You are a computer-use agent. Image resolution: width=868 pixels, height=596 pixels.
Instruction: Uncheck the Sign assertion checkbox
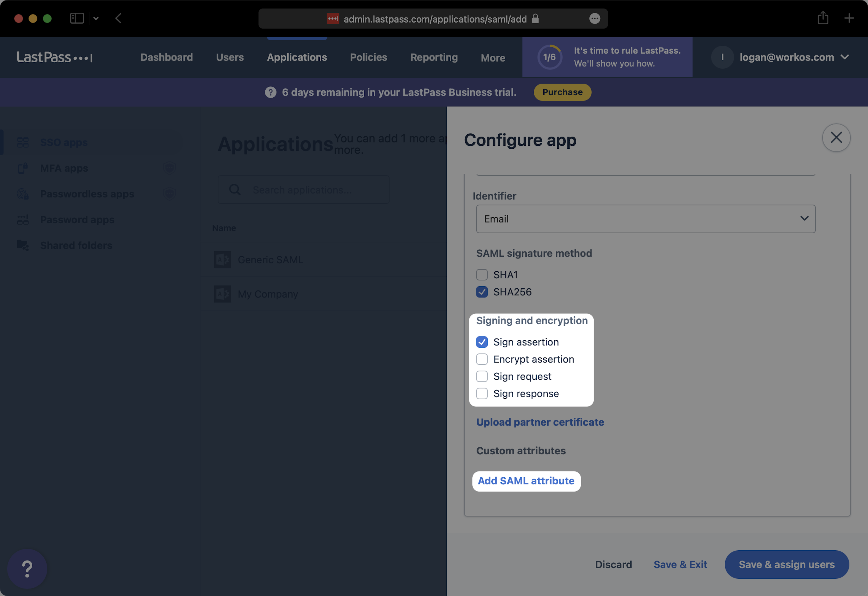(x=482, y=342)
